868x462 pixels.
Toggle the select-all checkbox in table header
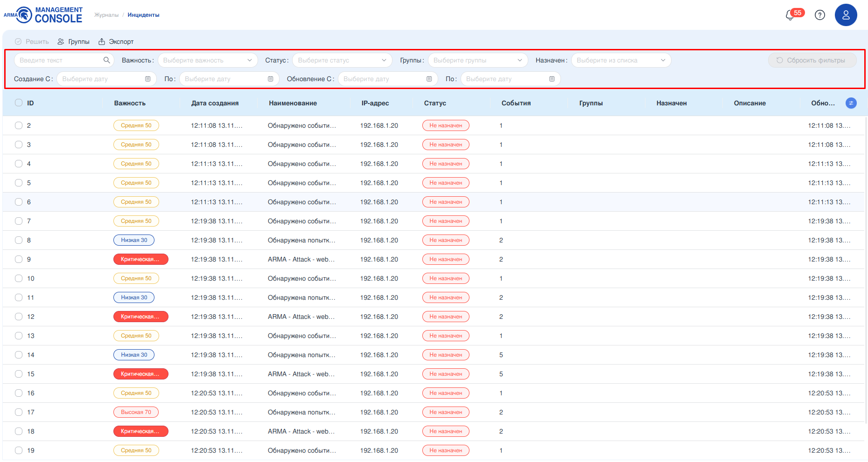[x=19, y=103]
